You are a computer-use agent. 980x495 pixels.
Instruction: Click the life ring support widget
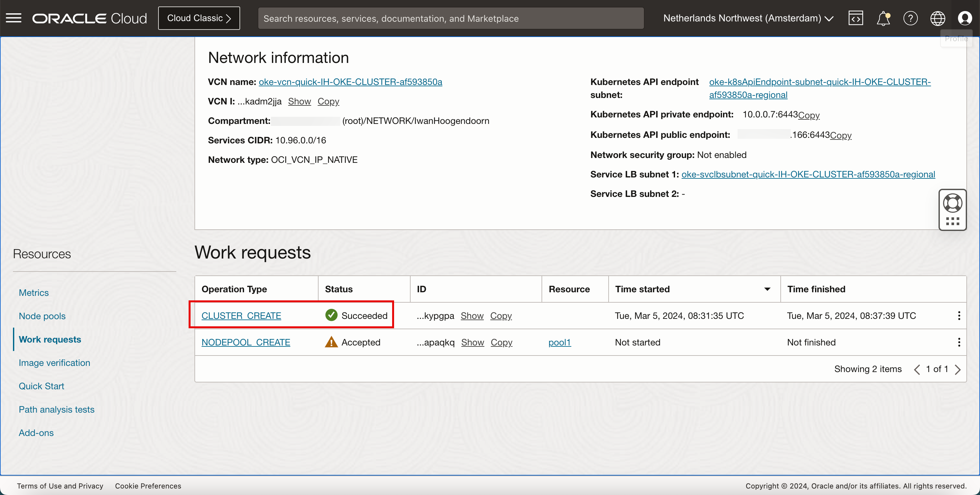[x=952, y=203]
